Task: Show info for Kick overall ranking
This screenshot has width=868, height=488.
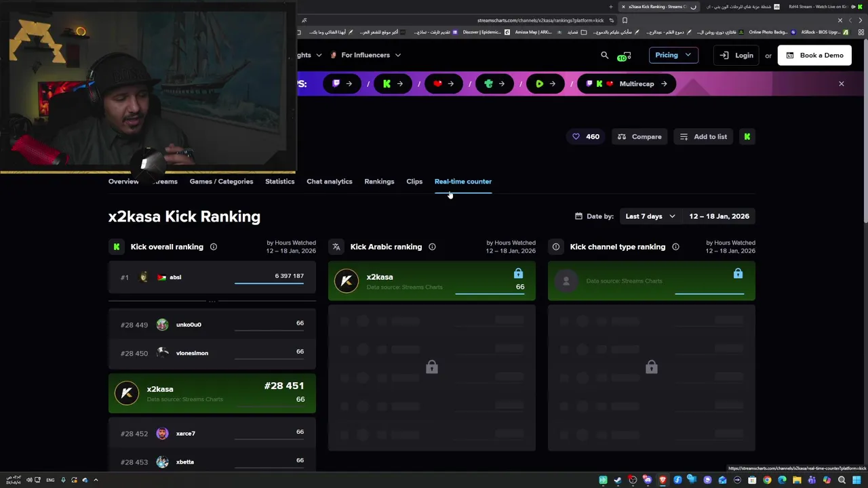Action: pyautogui.click(x=214, y=247)
